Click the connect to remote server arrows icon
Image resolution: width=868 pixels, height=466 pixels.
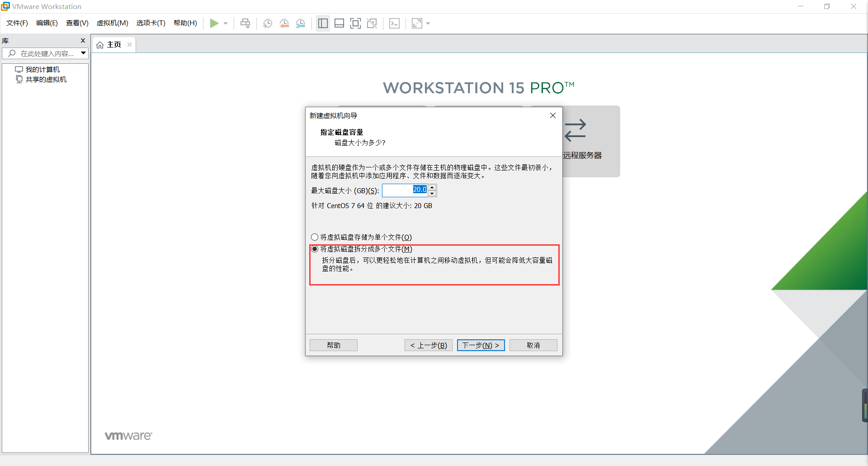click(x=575, y=130)
